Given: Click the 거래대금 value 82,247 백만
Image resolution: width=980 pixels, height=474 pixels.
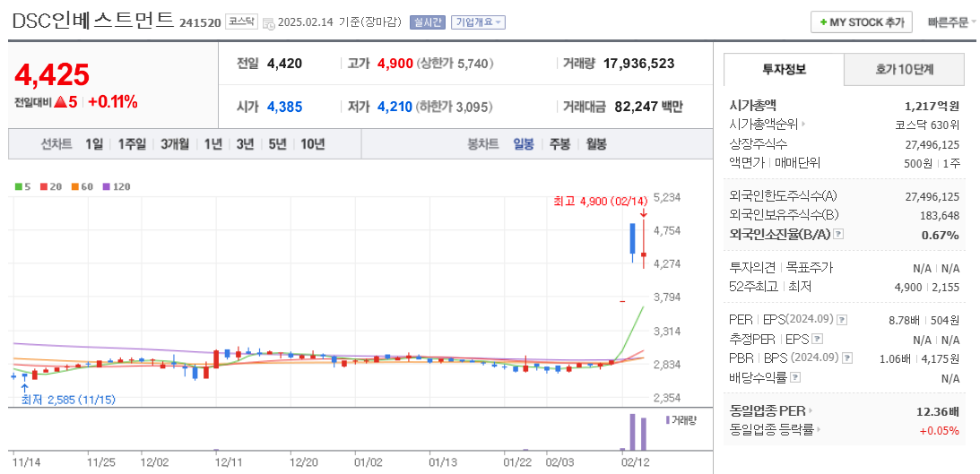Looking at the screenshot, I should click(x=649, y=107).
